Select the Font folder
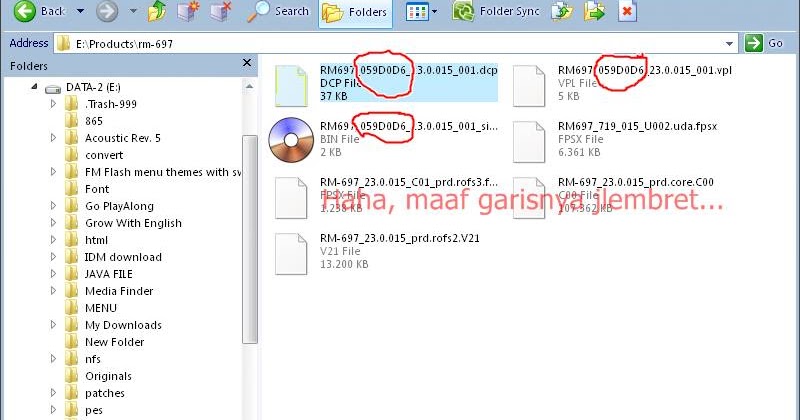The image size is (800, 420). [97, 189]
